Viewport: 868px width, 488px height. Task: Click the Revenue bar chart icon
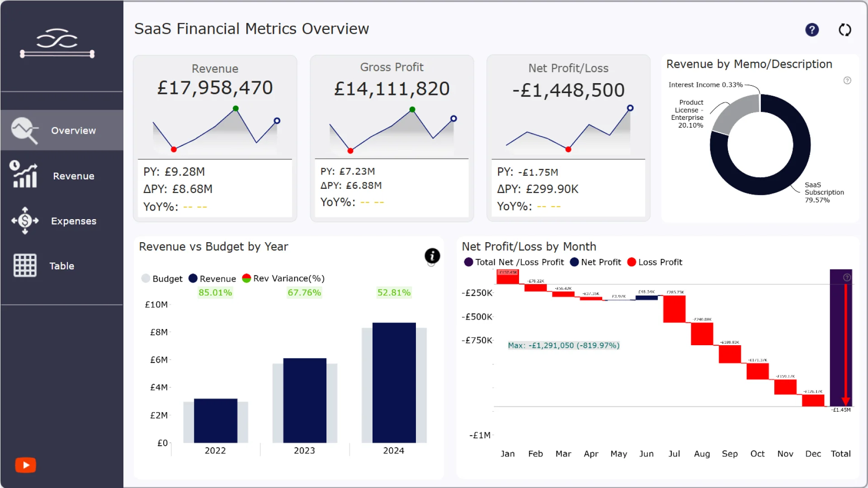tap(24, 175)
